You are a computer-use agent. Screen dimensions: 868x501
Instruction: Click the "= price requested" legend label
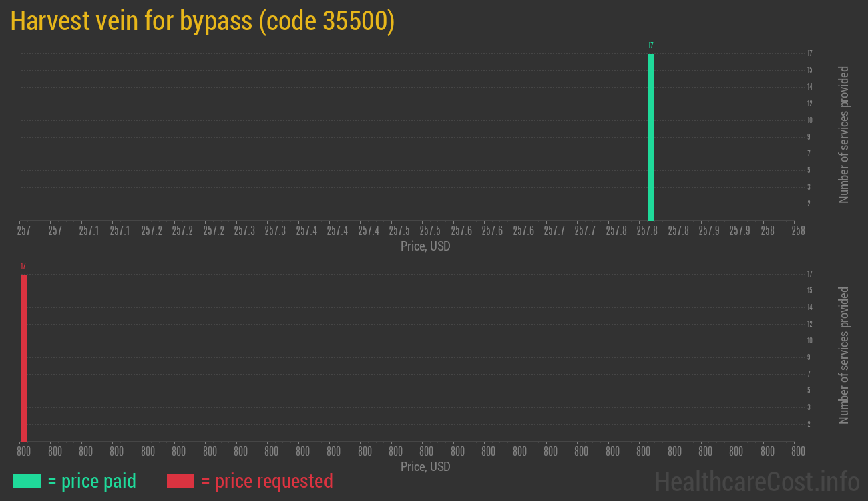pos(266,481)
